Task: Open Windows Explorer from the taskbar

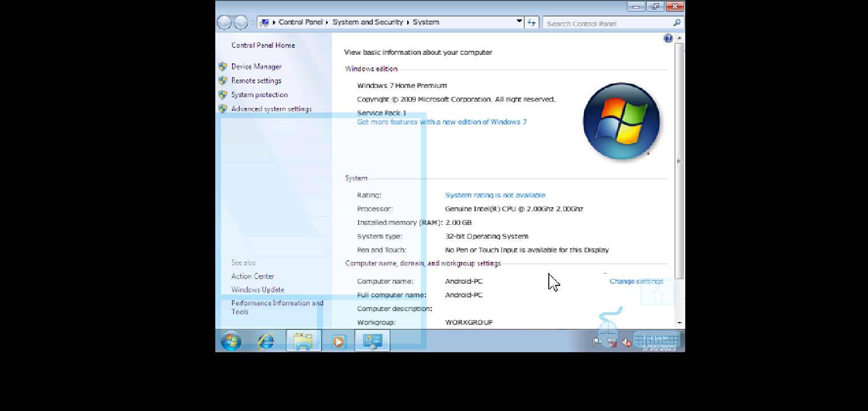Action: [303, 341]
